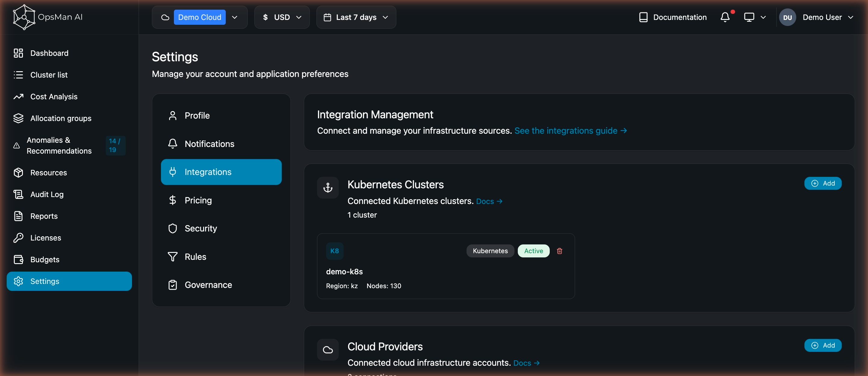Click the DU user avatar

787,17
